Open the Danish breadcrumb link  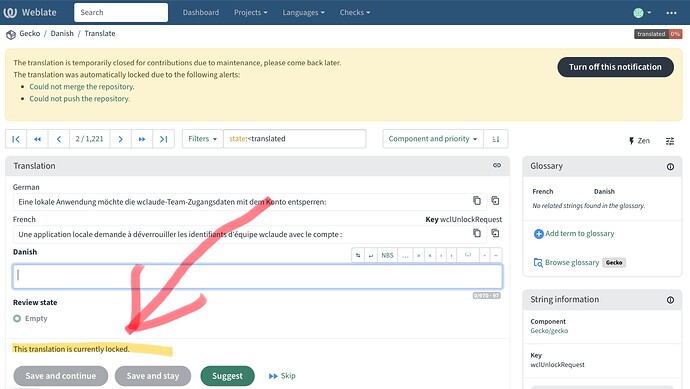click(62, 33)
